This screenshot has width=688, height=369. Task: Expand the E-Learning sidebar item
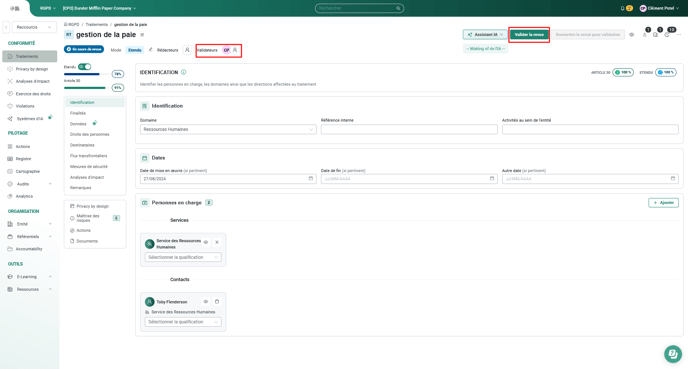[x=29, y=277]
